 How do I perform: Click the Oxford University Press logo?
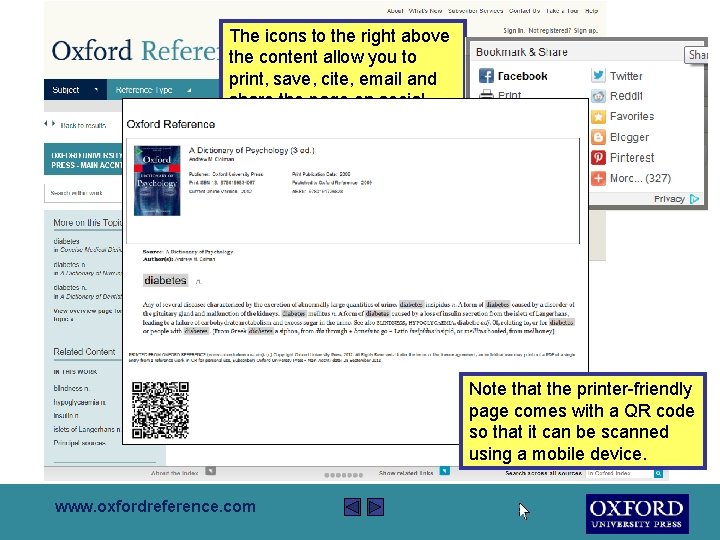(637, 514)
